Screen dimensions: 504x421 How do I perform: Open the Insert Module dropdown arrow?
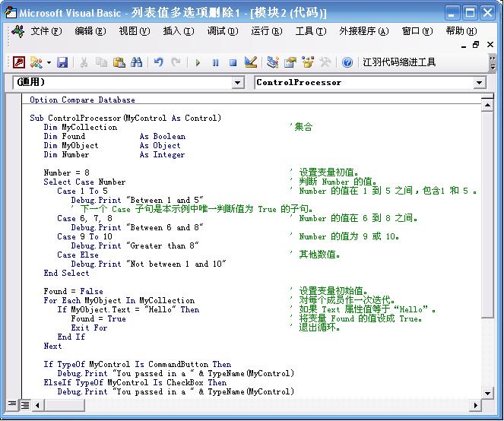point(49,62)
